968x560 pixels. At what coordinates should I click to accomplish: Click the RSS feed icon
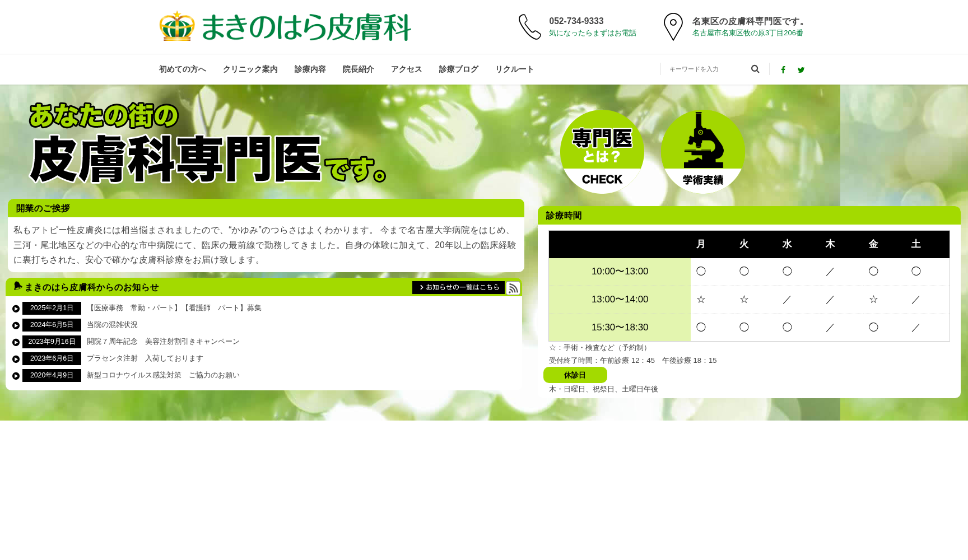(x=513, y=288)
